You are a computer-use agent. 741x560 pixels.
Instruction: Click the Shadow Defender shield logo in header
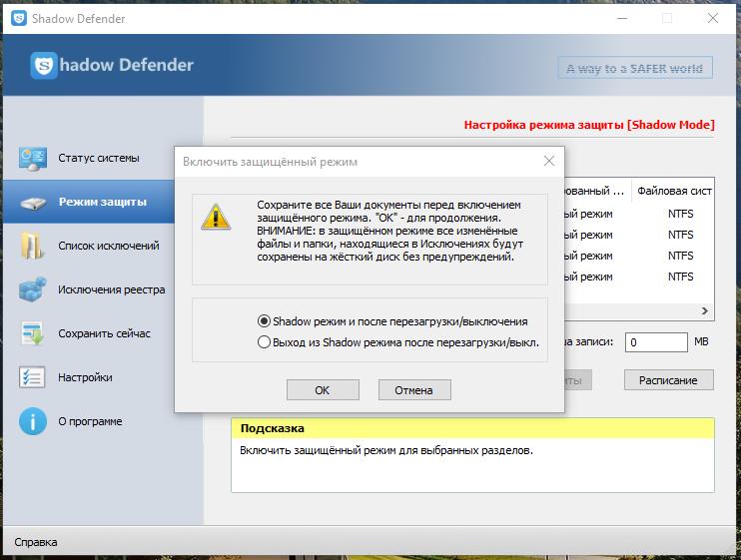tap(44, 65)
